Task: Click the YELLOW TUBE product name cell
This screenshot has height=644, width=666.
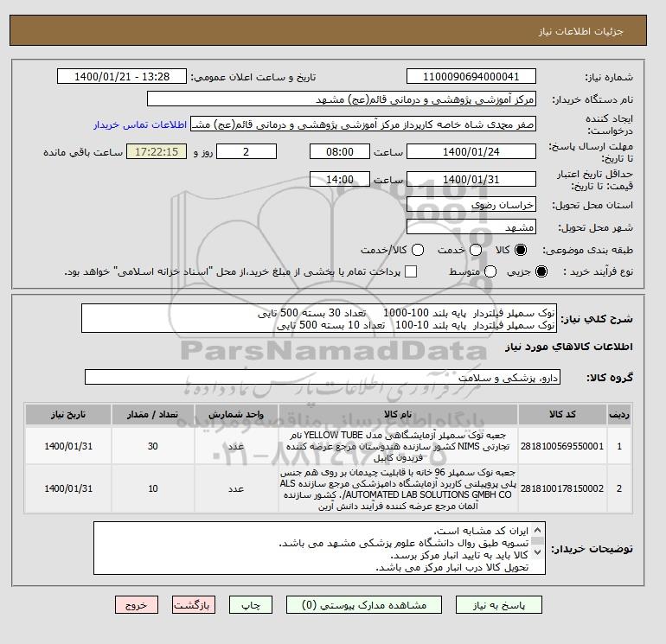Action: (x=398, y=446)
